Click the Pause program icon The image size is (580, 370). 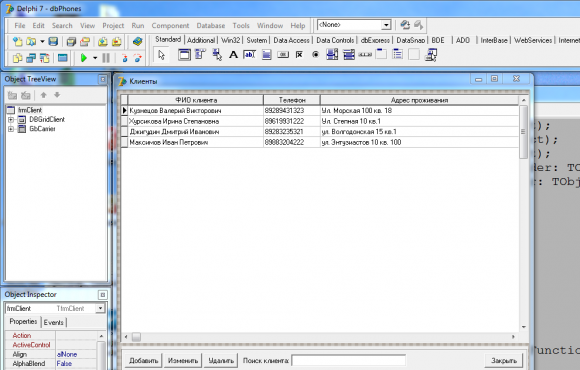106,58
